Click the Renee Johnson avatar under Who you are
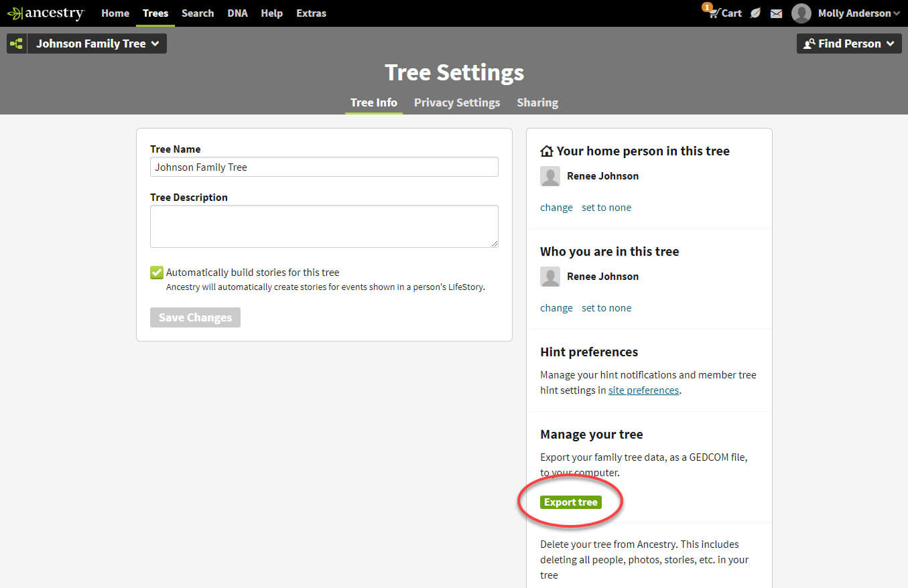This screenshot has width=908, height=588. [550, 277]
